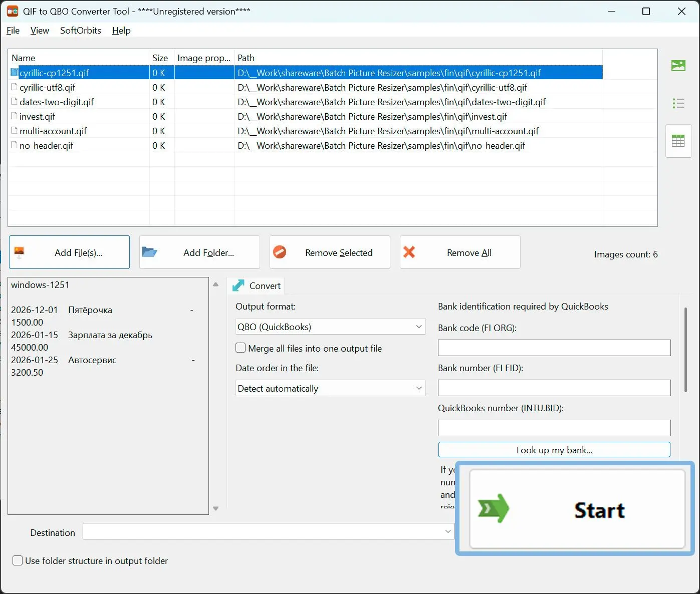700x594 pixels.
Task: Expand the Destination combo box
Action: [x=448, y=531]
